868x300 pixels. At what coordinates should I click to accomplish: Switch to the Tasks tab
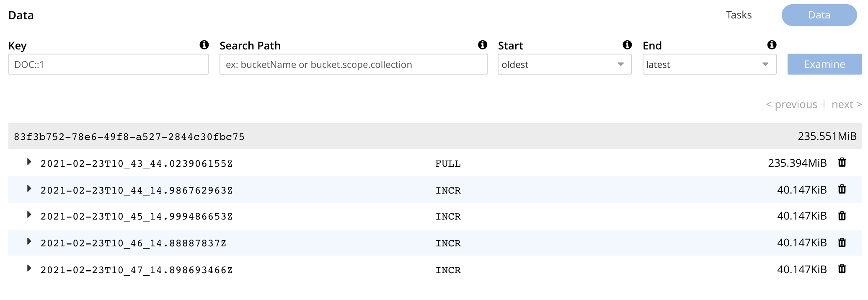[x=739, y=15]
